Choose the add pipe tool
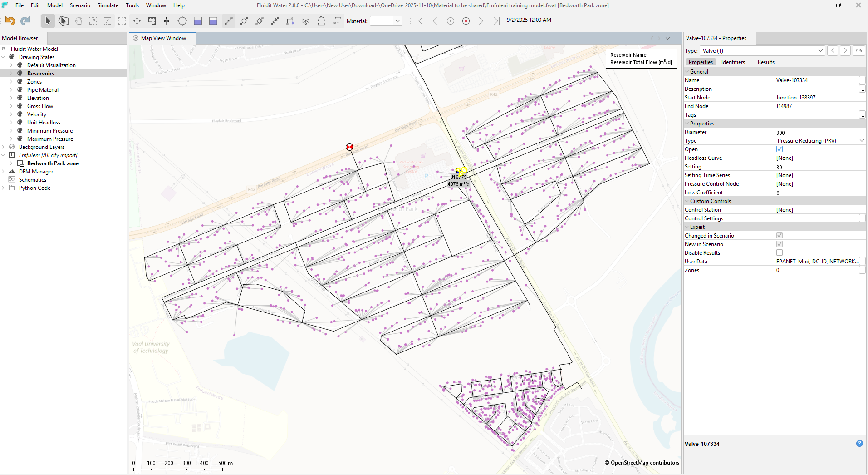 tap(229, 21)
